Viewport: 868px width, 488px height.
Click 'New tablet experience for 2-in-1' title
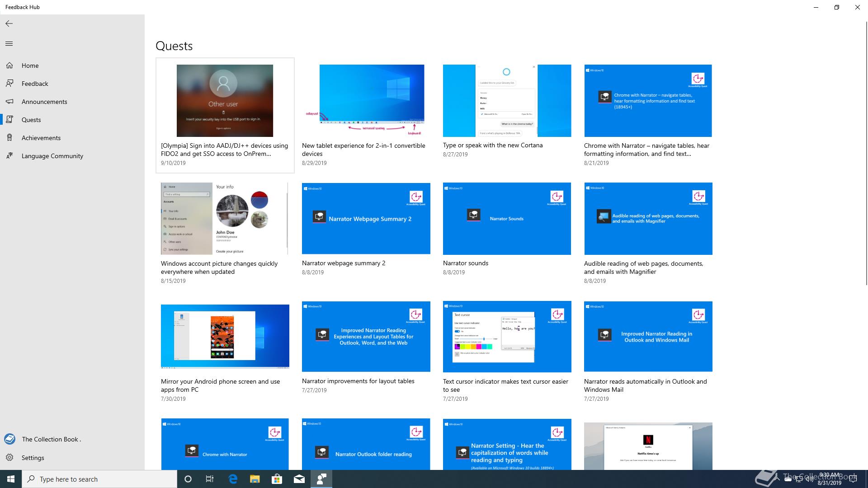coord(363,150)
